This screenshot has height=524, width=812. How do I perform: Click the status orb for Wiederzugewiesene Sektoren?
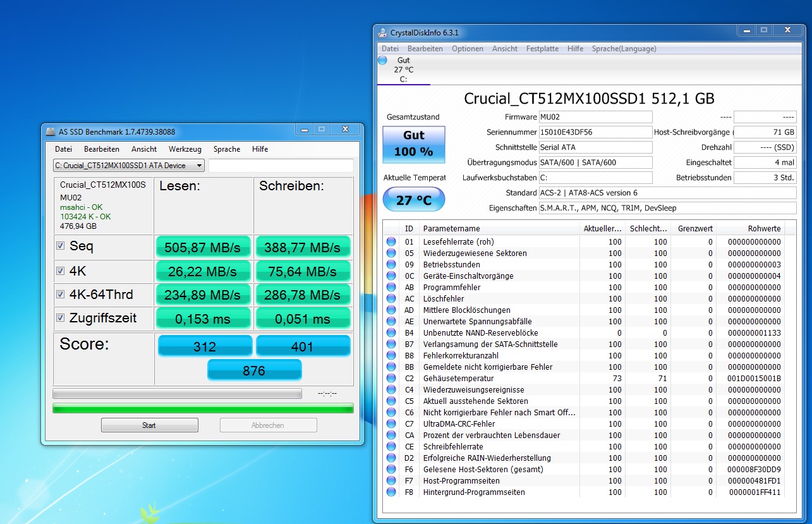click(391, 253)
